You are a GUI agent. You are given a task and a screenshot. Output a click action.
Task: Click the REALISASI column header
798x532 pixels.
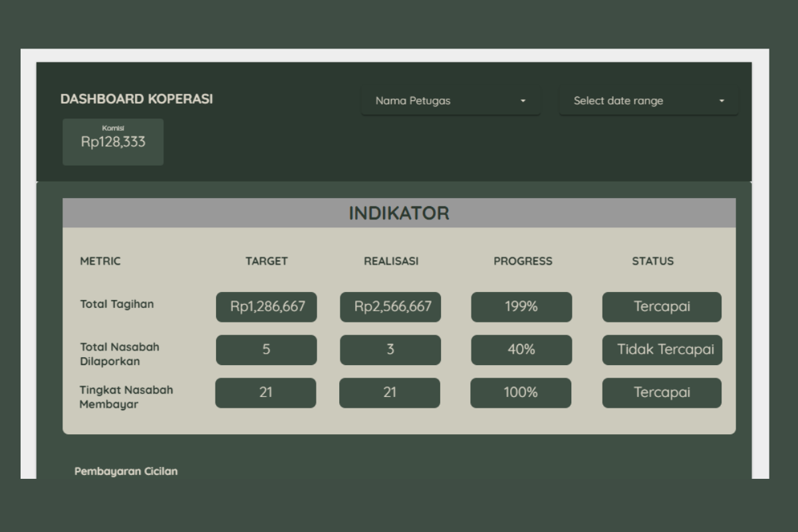[x=391, y=261]
